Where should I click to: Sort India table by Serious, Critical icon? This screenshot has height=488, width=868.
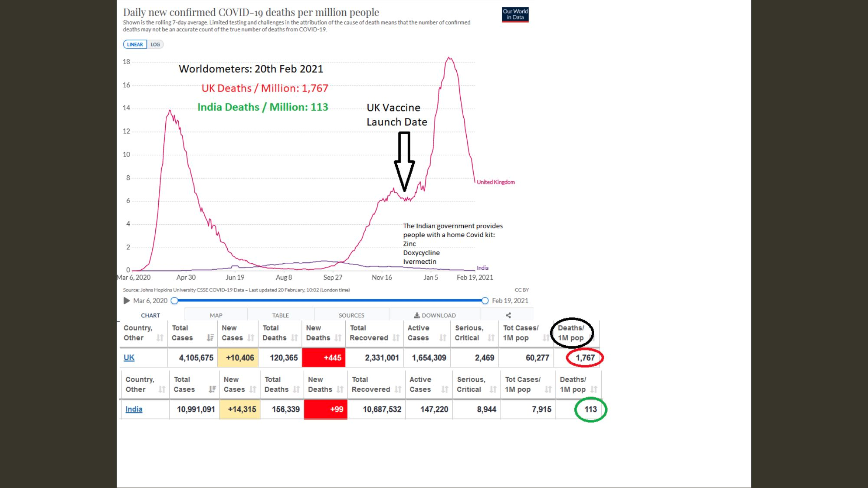[x=493, y=390]
